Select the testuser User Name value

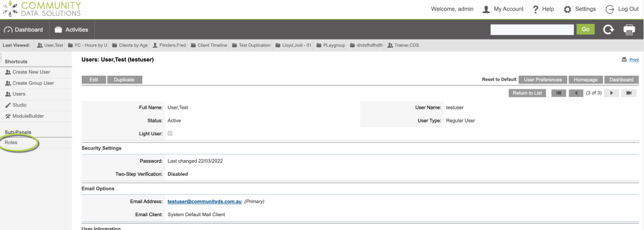point(455,107)
